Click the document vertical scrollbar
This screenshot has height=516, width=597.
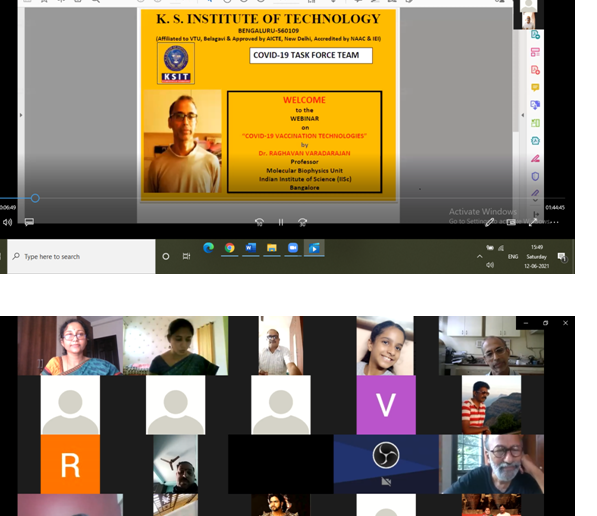[x=516, y=82]
